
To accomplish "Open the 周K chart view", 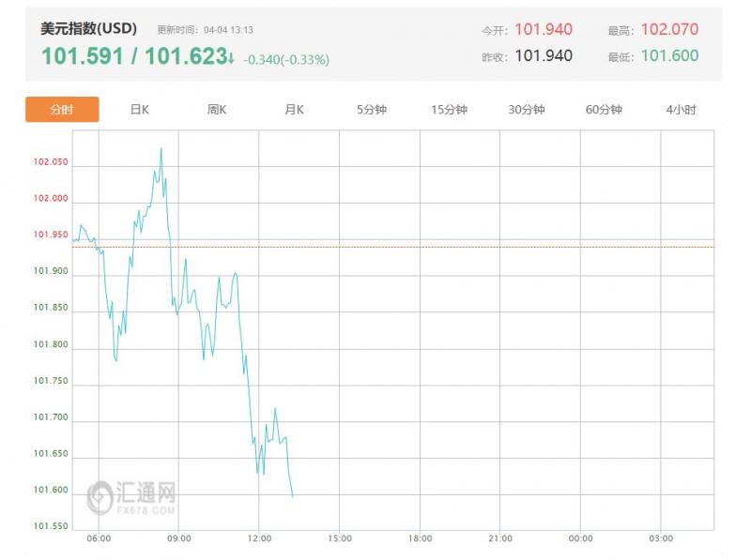I will 217,110.
